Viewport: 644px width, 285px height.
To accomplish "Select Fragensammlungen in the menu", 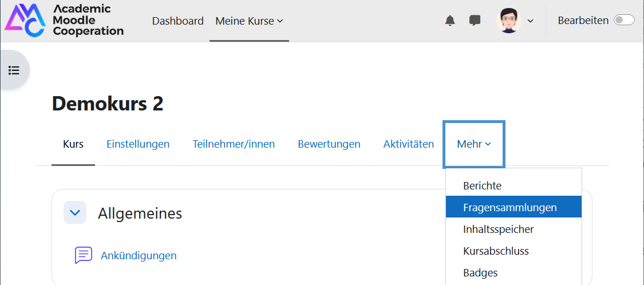I will (513, 207).
